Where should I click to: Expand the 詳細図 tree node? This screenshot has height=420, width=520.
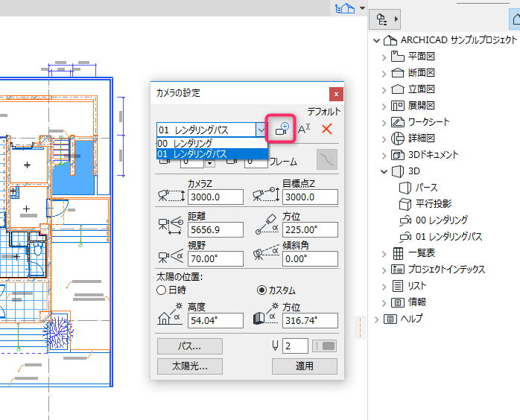384,139
